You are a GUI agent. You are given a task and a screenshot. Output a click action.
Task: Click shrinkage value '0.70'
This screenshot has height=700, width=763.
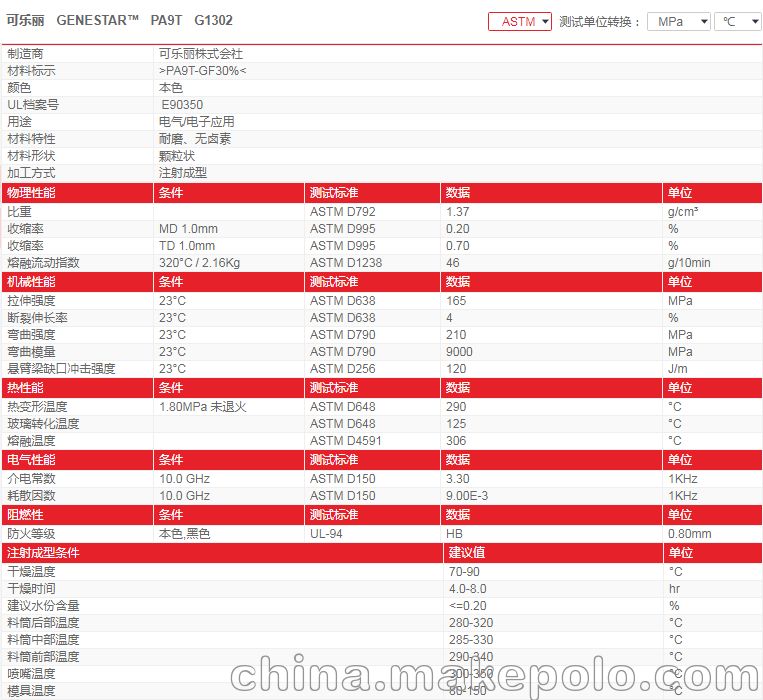click(x=457, y=246)
